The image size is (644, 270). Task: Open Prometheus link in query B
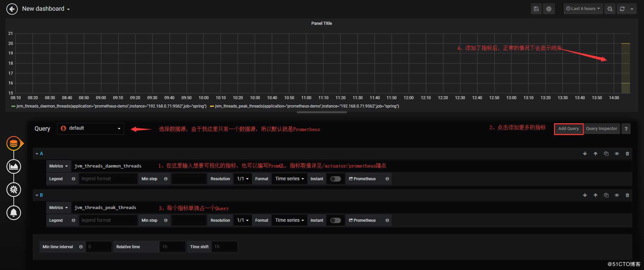click(x=362, y=220)
